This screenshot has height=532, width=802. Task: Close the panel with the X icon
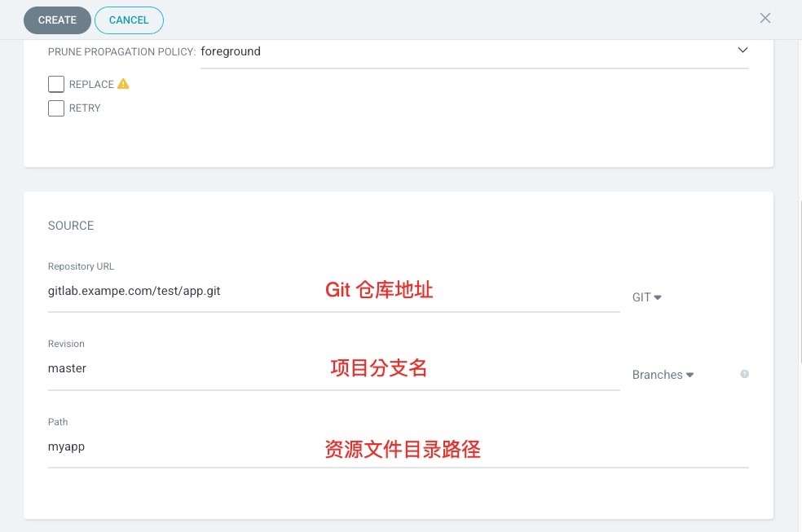pos(765,18)
